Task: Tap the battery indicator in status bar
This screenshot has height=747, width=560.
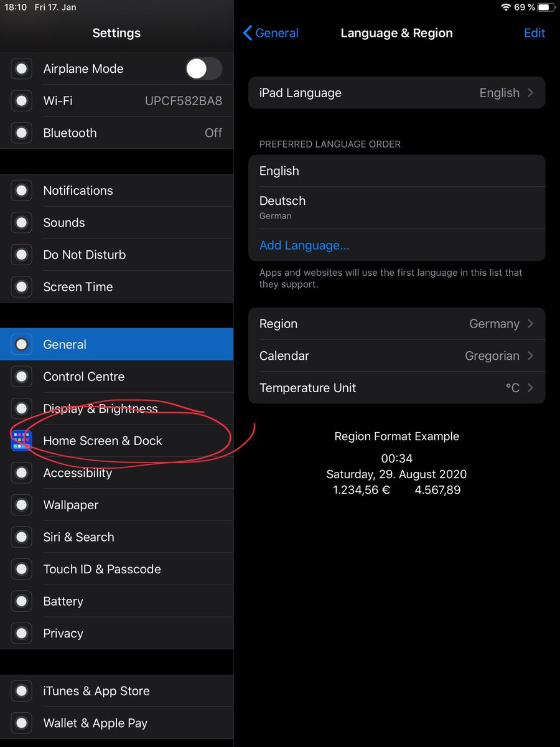Action: (x=545, y=7)
